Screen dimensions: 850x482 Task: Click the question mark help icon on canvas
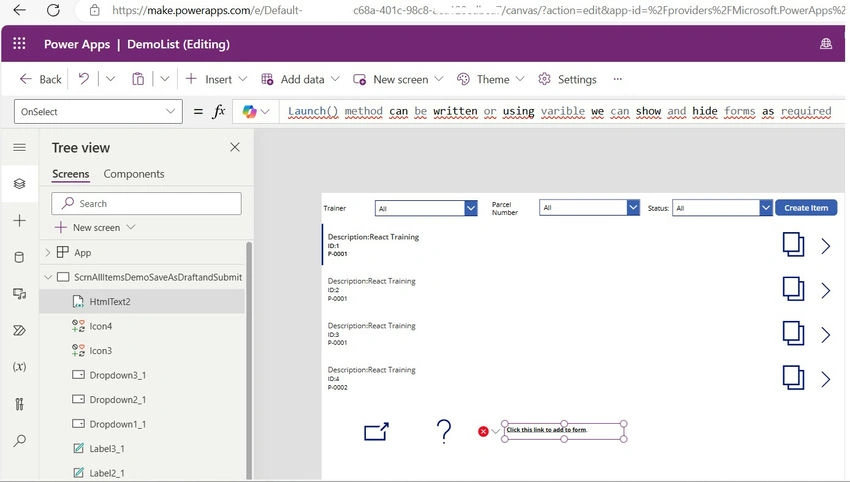(443, 432)
